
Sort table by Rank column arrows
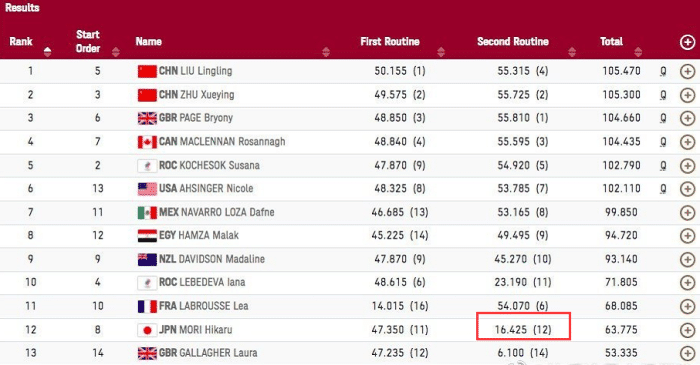tap(47, 52)
